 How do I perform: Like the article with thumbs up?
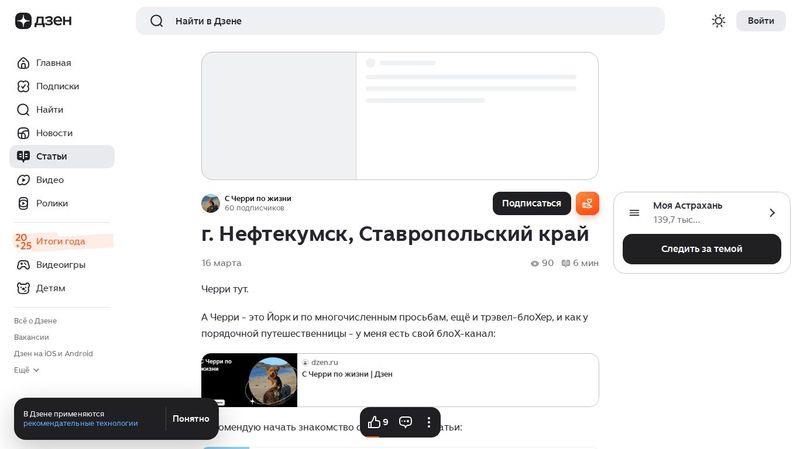[375, 422]
